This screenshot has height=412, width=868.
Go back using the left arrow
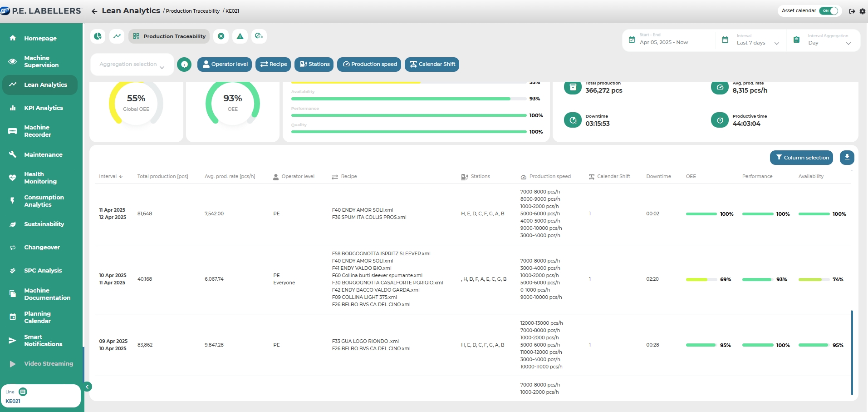point(94,11)
